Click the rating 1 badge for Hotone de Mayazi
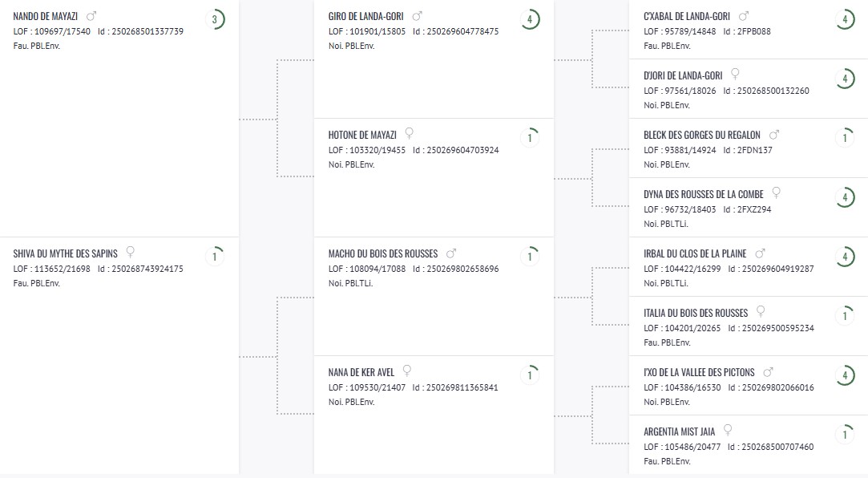This screenshot has width=868, height=478. 529,139
